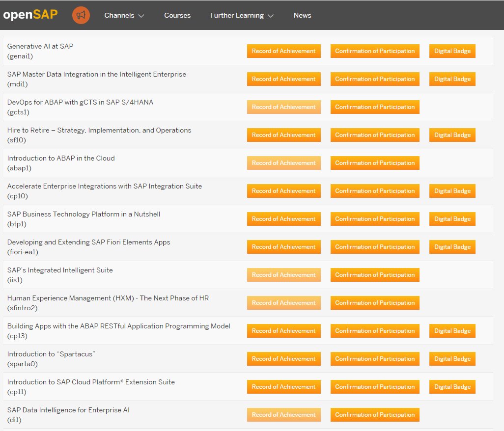Viewport: 504px width, 431px height.
Task: Download Record of Achievement for cp11
Action: pyautogui.click(x=284, y=386)
